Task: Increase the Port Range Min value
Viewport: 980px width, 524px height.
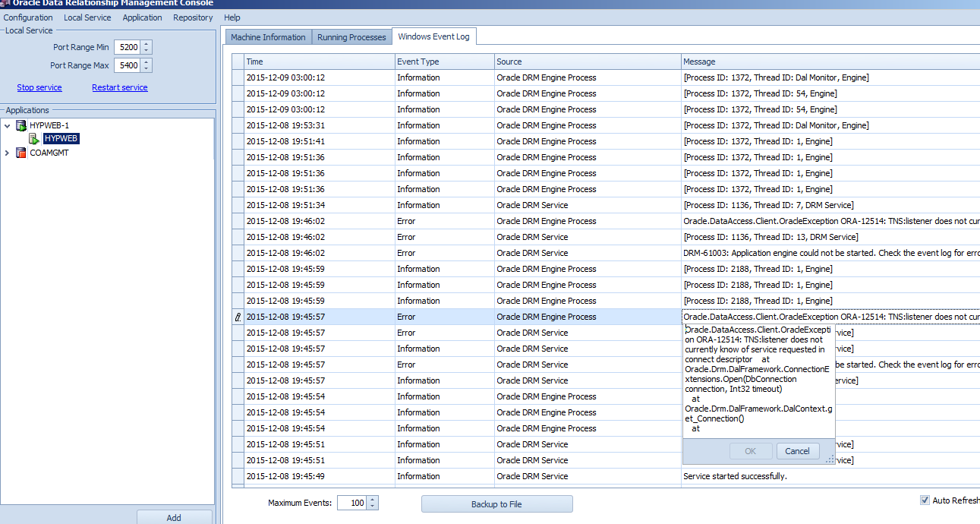Action: (x=147, y=43)
